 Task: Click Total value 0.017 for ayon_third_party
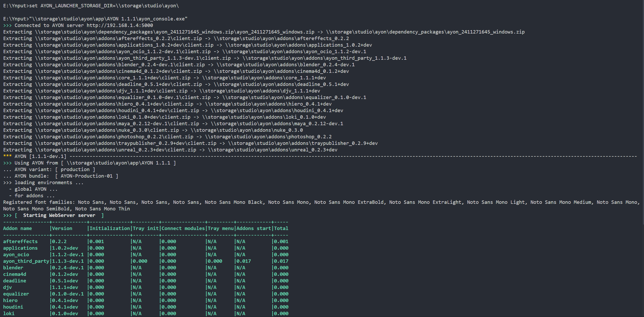click(281, 261)
